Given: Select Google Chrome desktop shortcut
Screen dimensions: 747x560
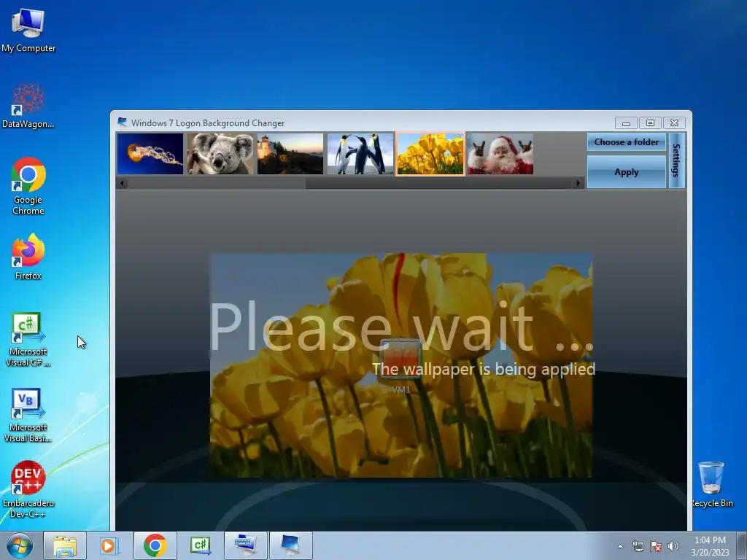Looking at the screenshot, I should (28, 186).
